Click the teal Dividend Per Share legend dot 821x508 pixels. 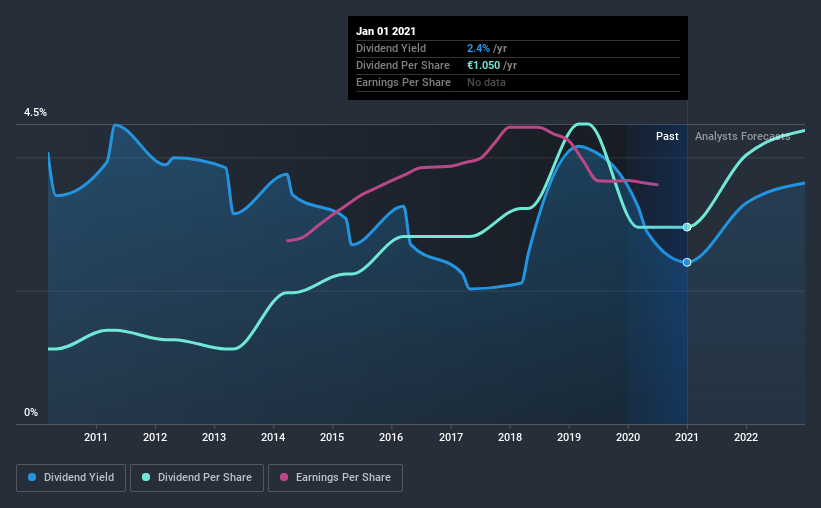pos(146,477)
